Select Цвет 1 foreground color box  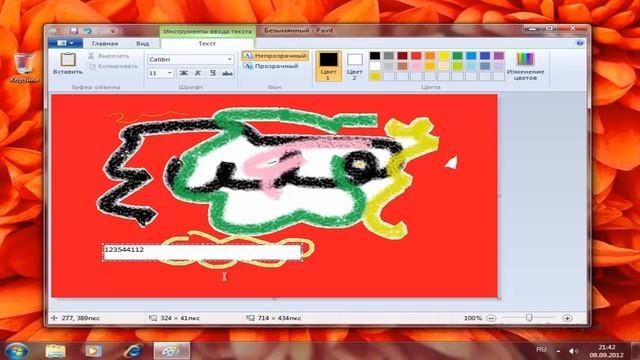pyautogui.click(x=329, y=65)
